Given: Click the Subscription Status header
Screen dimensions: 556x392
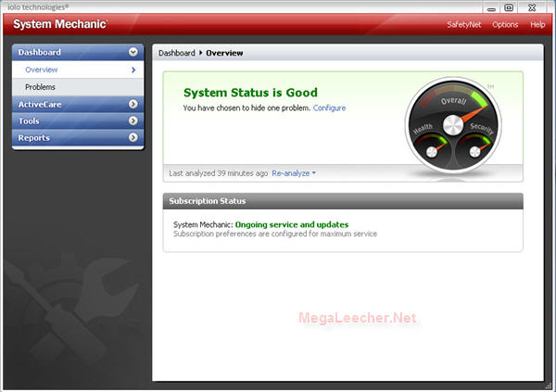Looking at the screenshot, I should pyautogui.click(x=343, y=201).
